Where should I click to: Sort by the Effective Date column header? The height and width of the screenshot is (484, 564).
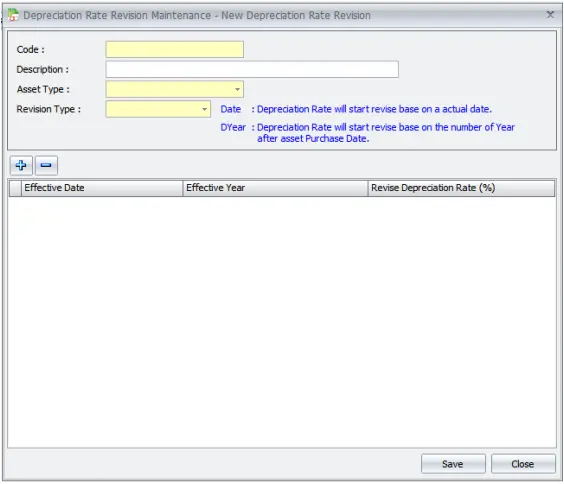(102, 188)
